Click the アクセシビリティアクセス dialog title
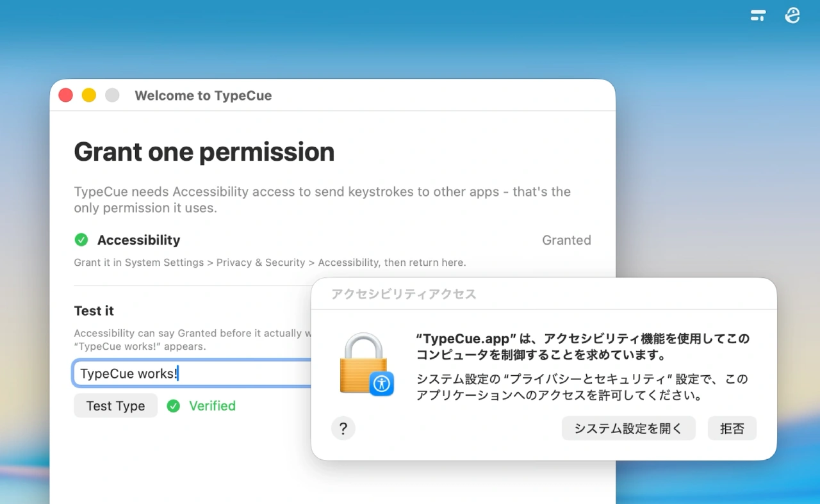 [404, 294]
